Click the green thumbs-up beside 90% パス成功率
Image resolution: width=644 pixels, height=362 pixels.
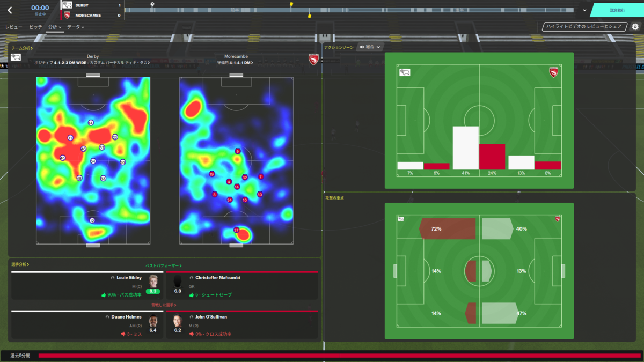click(x=104, y=295)
